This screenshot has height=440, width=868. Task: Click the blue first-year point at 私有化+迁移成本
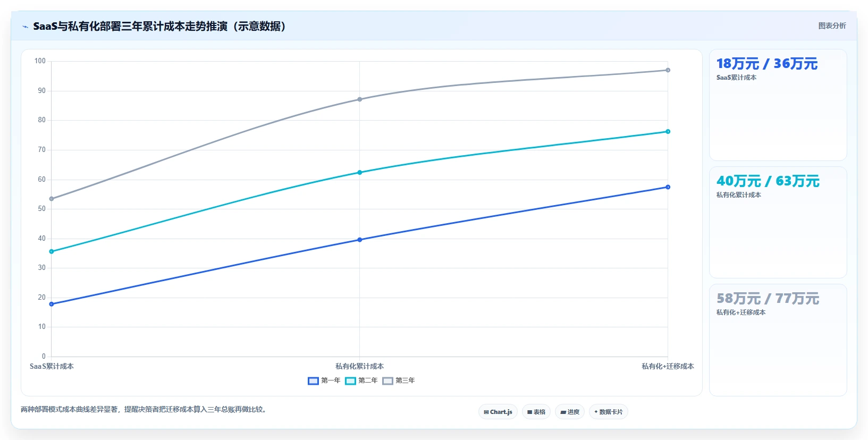point(668,187)
